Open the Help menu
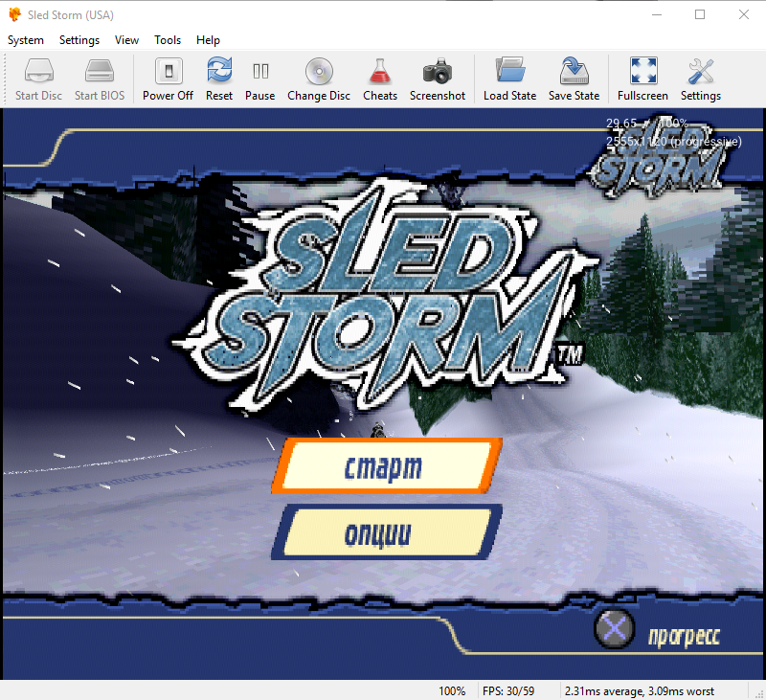The image size is (766, 700). tap(208, 40)
